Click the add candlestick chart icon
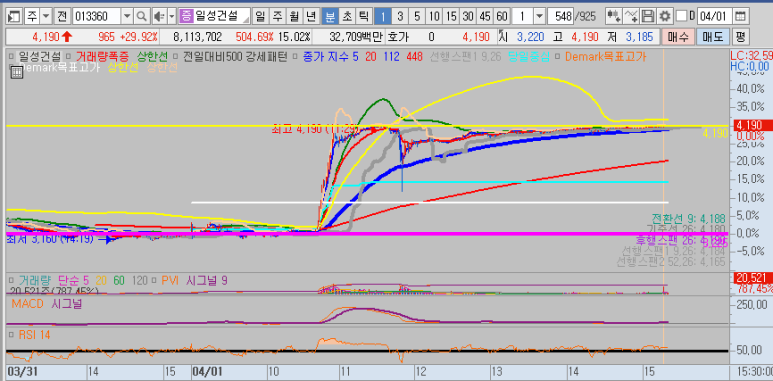The image size is (773, 381). 614,17
